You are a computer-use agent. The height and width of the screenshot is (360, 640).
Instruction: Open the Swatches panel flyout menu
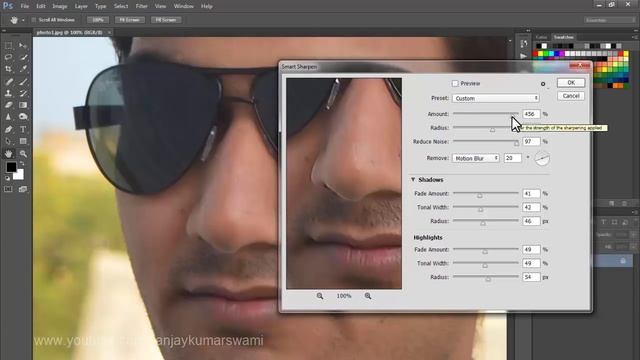[x=635, y=37]
